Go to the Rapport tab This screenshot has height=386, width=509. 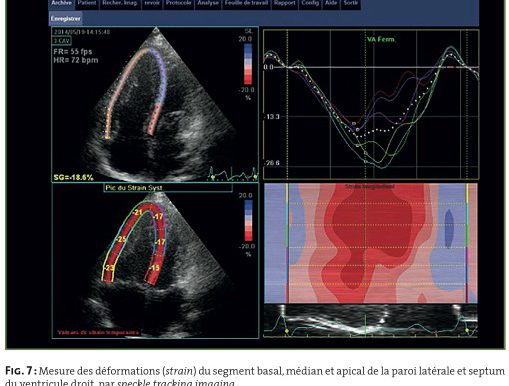click(285, 3)
